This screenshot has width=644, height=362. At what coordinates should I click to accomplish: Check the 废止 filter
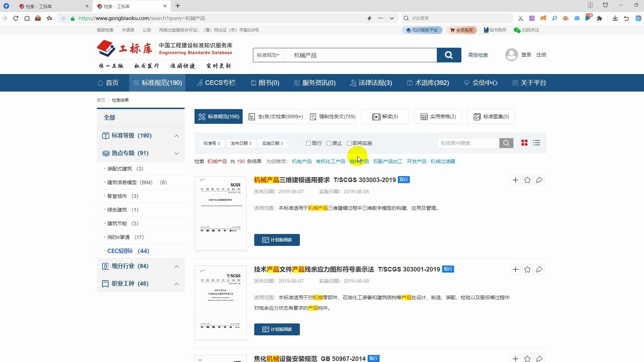(x=329, y=143)
